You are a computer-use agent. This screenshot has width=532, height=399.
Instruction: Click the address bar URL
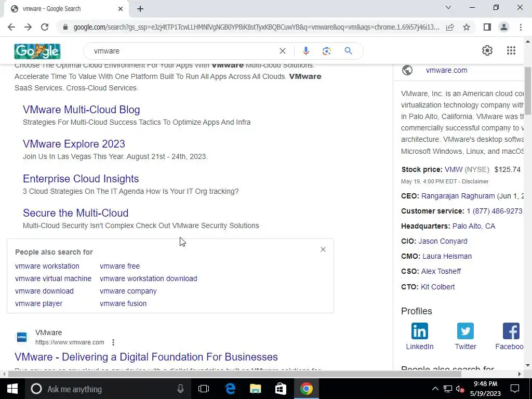pos(256,27)
